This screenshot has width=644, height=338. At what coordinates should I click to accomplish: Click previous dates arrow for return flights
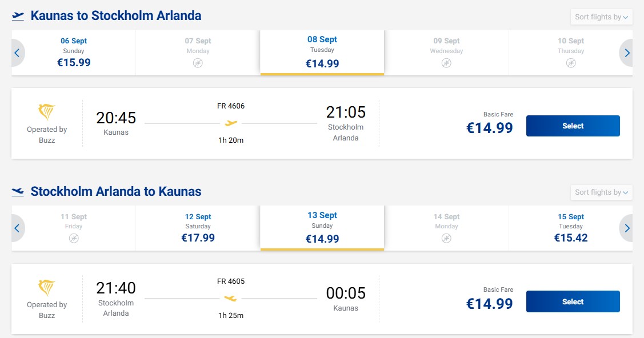point(18,228)
